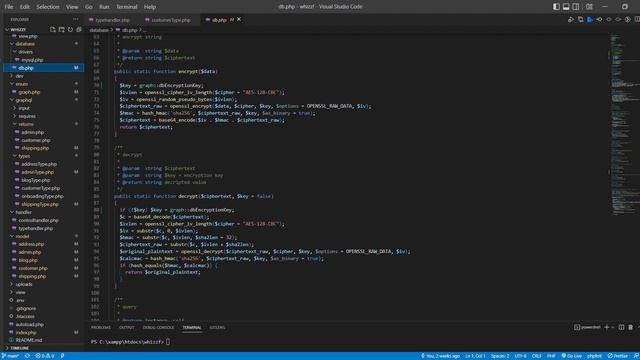This screenshot has width=640, height=360.
Task: Toggle the primary side bar visibility
Action: coord(556,7)
